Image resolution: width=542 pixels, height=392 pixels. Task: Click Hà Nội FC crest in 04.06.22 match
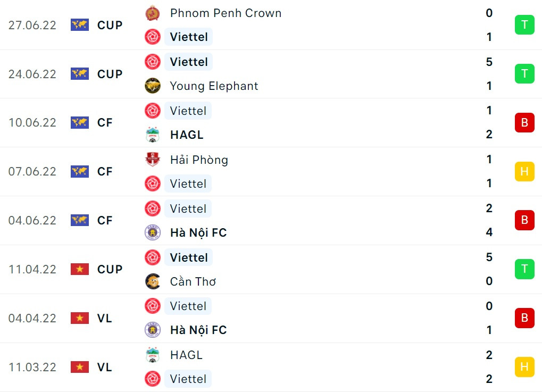[153, 232]
